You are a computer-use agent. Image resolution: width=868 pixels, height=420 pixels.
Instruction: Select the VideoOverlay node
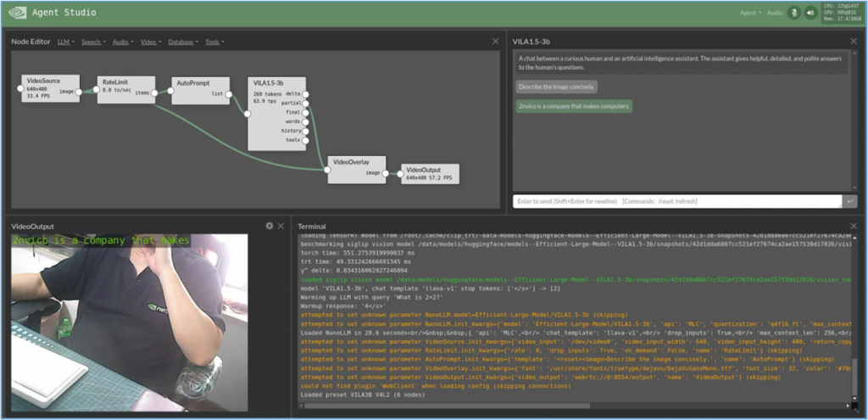point(357,170)
